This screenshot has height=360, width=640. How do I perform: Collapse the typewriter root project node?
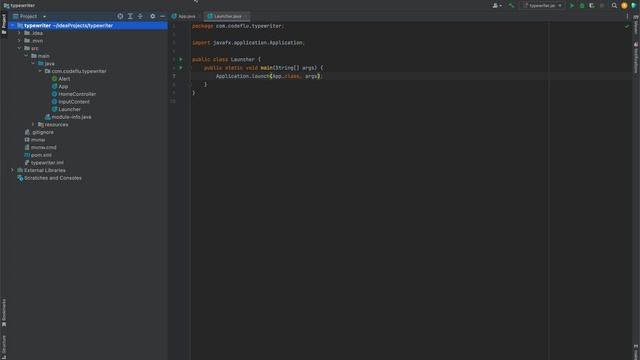coord(13,25)
